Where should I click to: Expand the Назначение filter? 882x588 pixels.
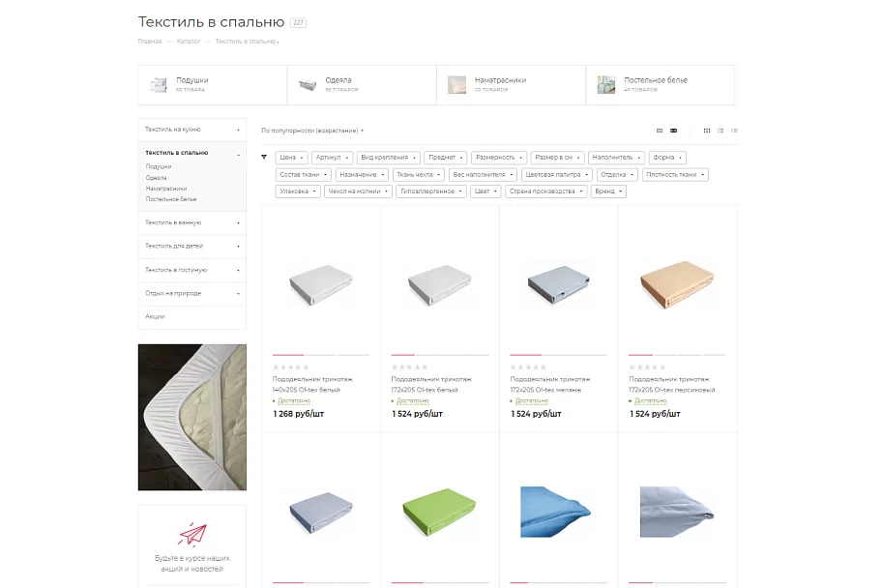point(362,174)
